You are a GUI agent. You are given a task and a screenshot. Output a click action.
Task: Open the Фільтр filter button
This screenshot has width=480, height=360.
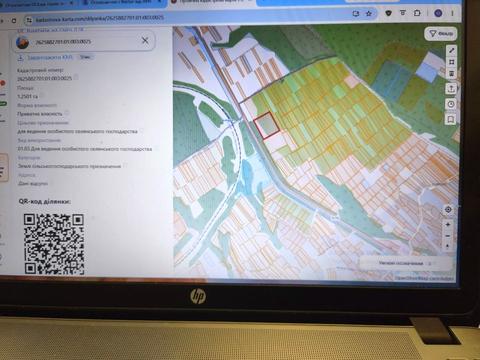(441, 34)
